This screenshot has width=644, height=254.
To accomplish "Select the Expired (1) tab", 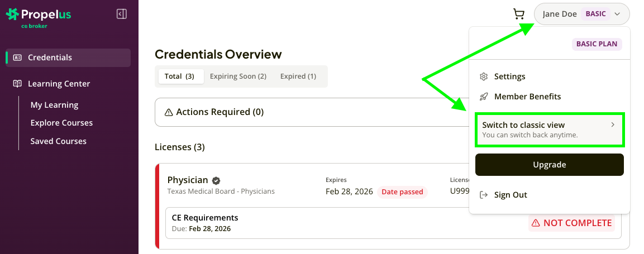I will pos(298,76).
